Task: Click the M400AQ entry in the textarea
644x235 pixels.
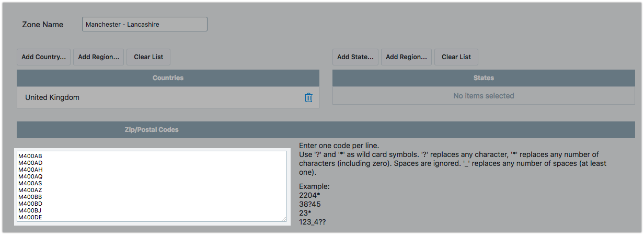Action: click(30, 176)
